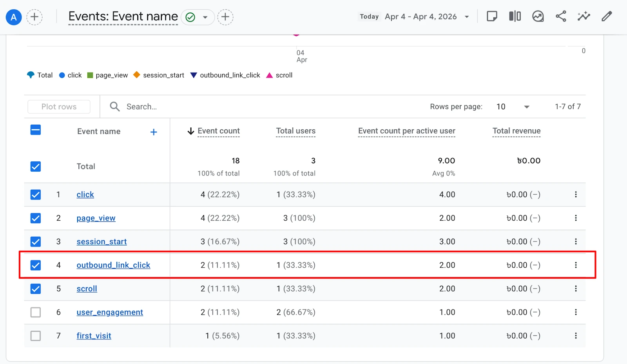
Task: Open the share report icon
Action: 561,16
